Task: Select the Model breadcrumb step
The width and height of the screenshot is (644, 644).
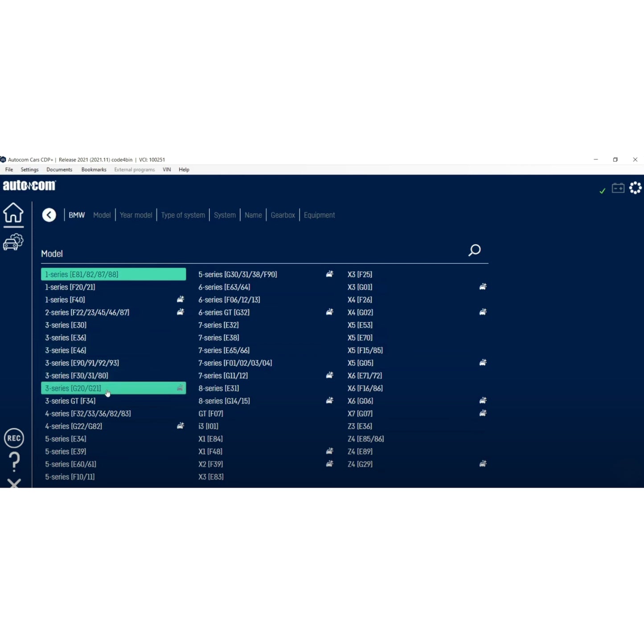Action: 102,215
